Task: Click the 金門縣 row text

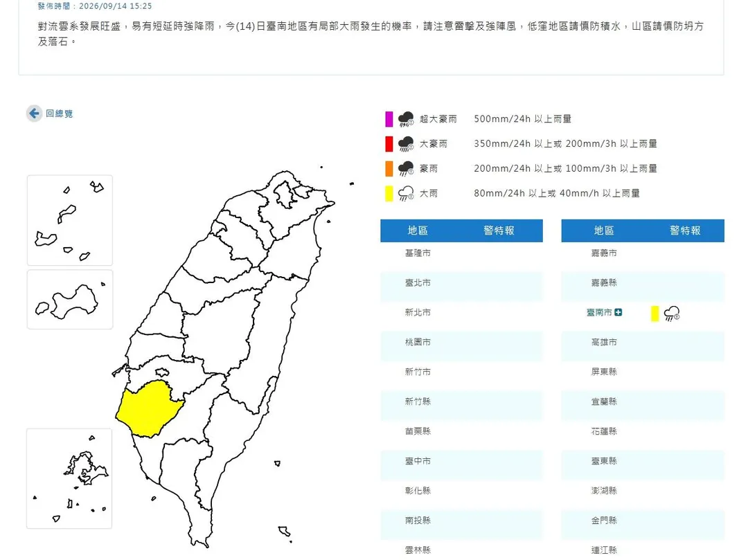Action: click(604, 521)
